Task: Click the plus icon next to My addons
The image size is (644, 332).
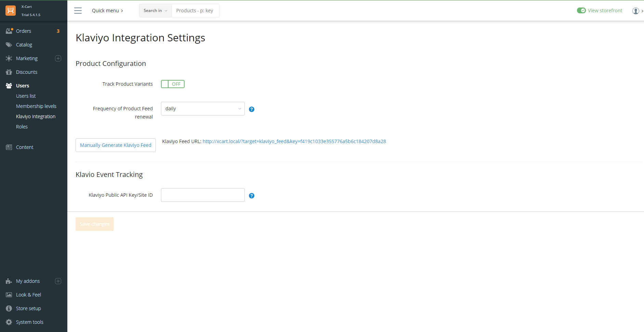Action: [x=58, y=281]
